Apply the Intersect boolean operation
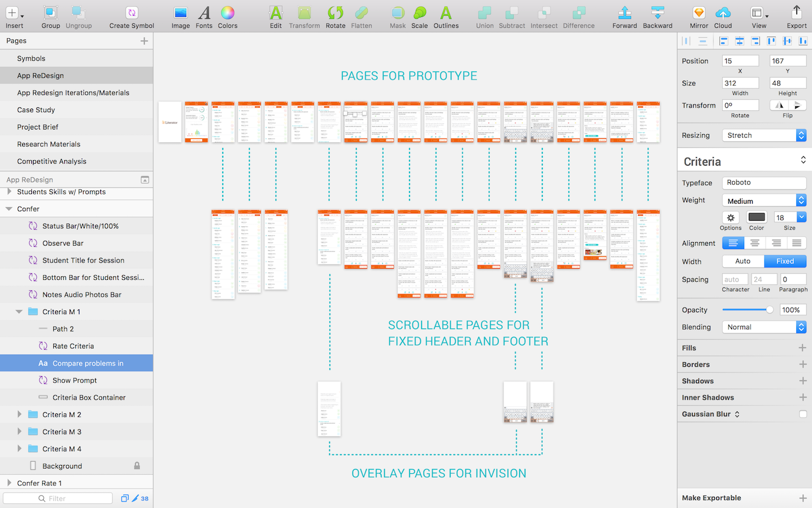 click(x=544, y=13)
